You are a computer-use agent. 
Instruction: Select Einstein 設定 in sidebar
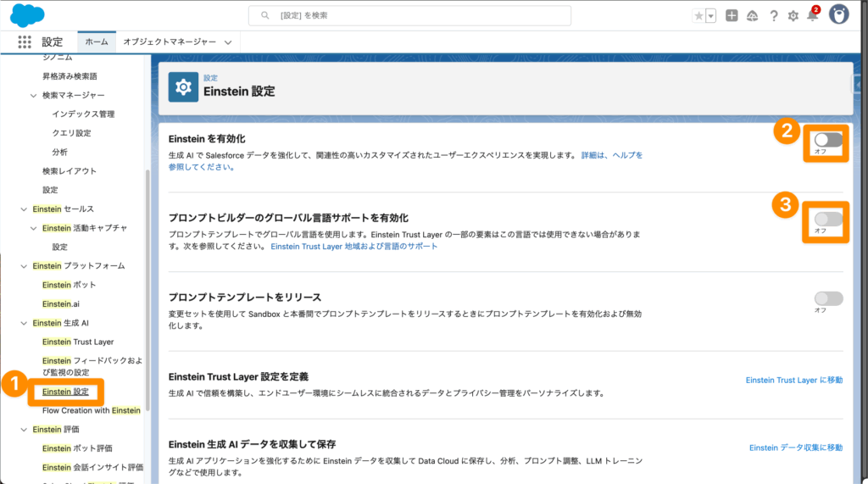[x=65, y=392]
